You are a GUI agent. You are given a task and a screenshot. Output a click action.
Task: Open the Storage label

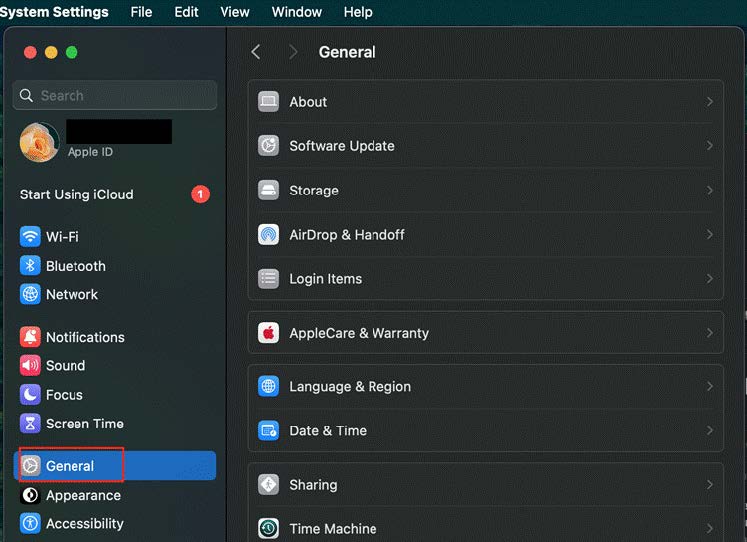click(x=314, y=191)
